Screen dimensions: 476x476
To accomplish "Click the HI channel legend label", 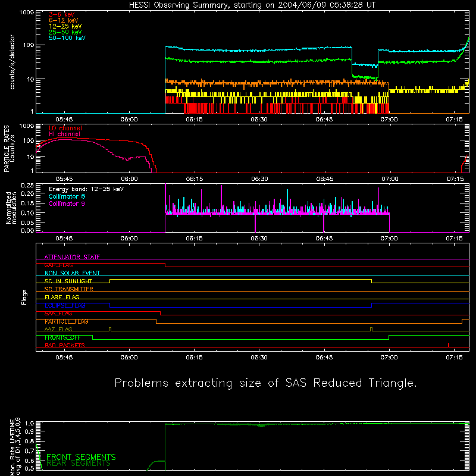I will pyautogui.click(x=64, y=134).
